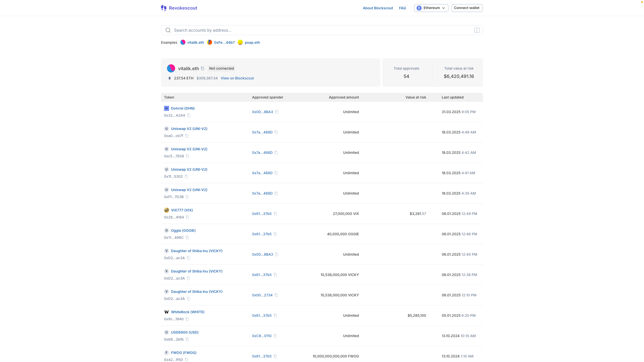The width and height of the screenshot is (644, 362).
Task: Click the Revokescout brand name
Action: pos(183,8)
